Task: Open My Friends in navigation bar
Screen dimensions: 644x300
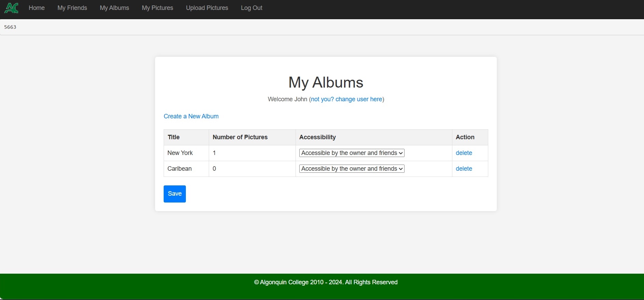Action: (72, 8)
